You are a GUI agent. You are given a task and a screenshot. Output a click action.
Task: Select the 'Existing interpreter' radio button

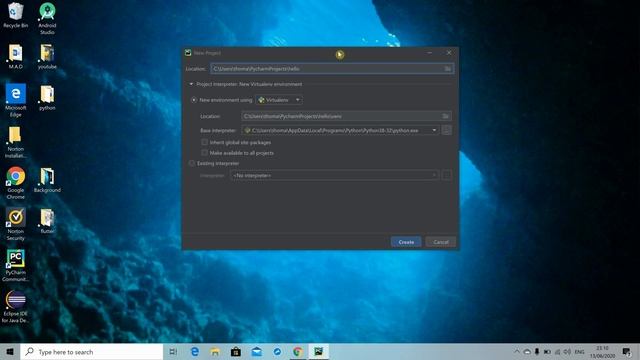(x=192, y=163)
